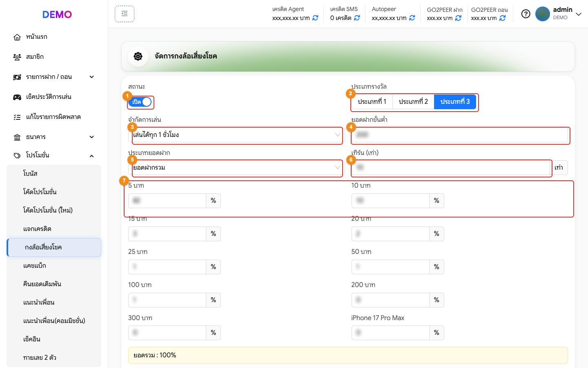Click the bank icon beside ธนาคาร

17,137
